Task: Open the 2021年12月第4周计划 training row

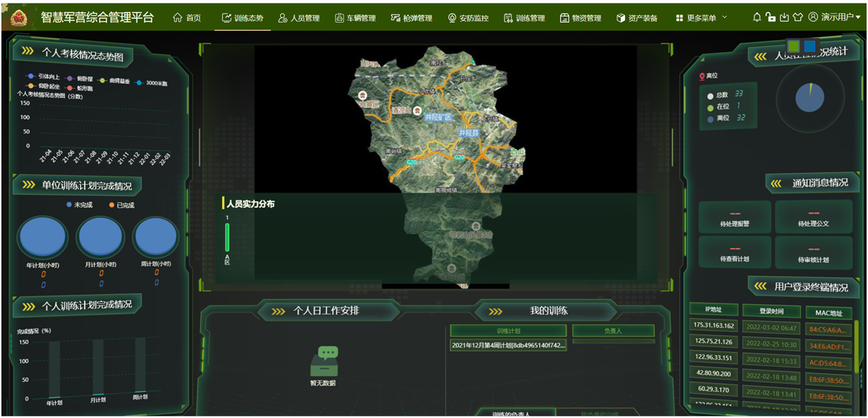Action: click(508, 345)
